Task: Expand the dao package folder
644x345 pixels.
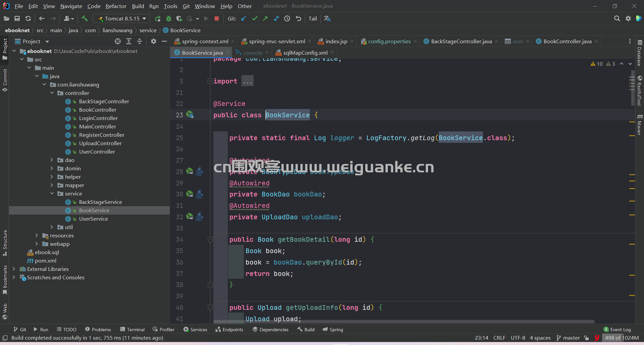Action: click(52, 160)
